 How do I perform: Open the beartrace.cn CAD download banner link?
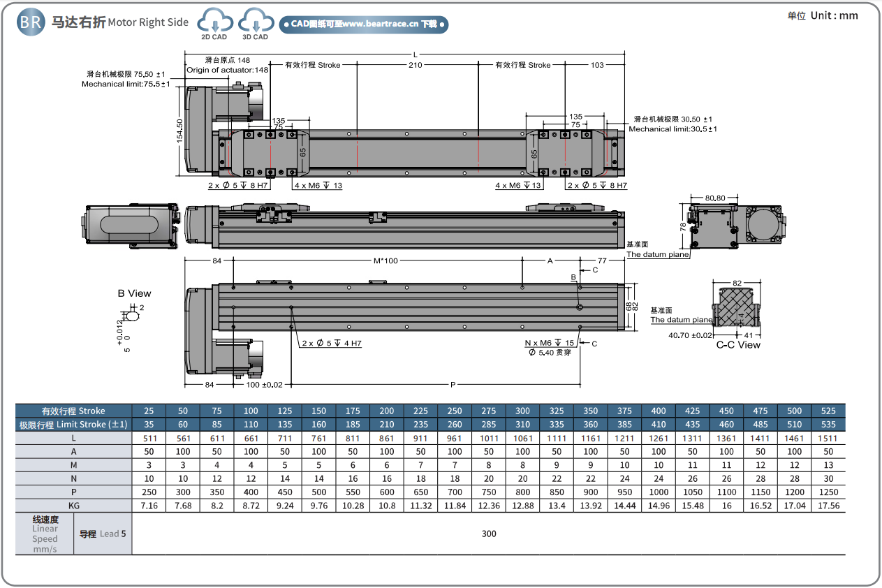pos(363,24)
